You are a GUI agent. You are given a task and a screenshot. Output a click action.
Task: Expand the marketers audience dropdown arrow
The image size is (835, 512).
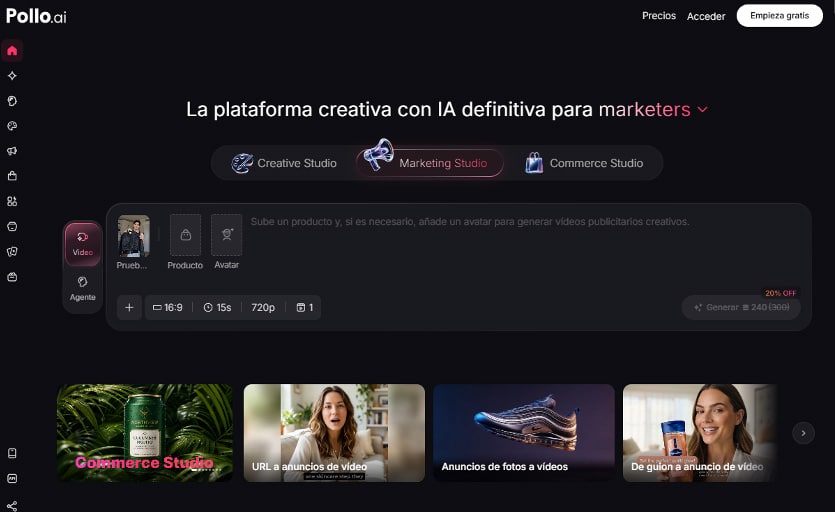703,110
